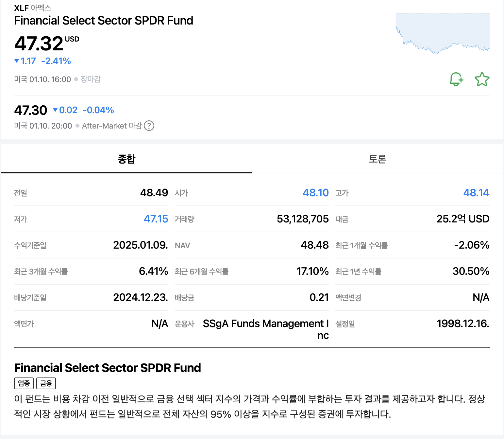Click the Financial Select Sector SPDR Fund title at top

[x=104, y=21]
